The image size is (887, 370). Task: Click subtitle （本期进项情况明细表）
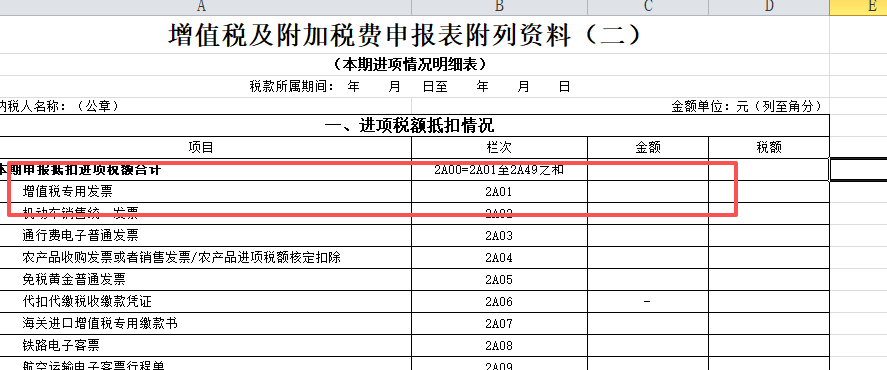(x=410, y=65)
